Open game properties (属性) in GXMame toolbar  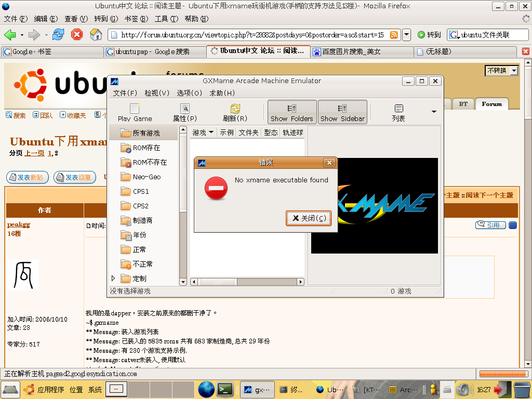[x=184, y=112]
